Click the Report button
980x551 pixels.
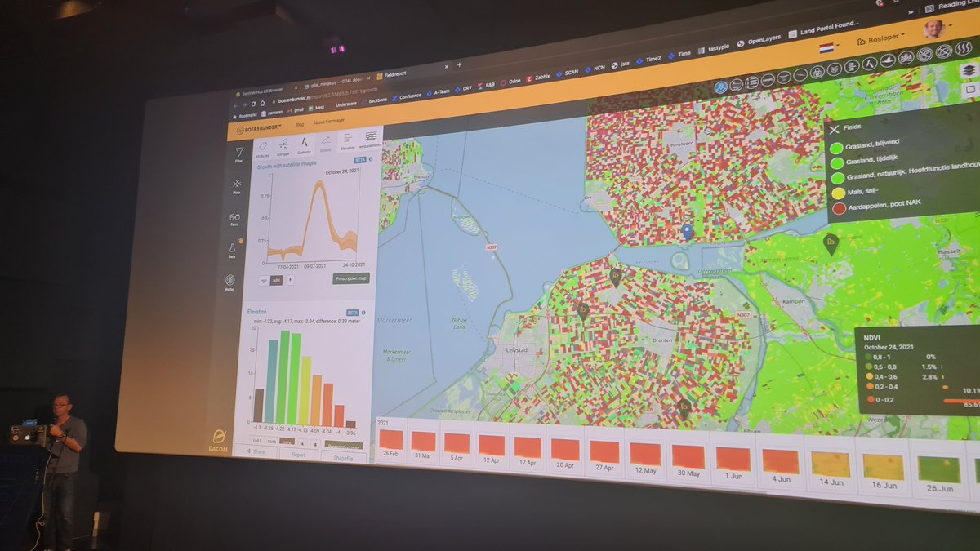(298, 454)
